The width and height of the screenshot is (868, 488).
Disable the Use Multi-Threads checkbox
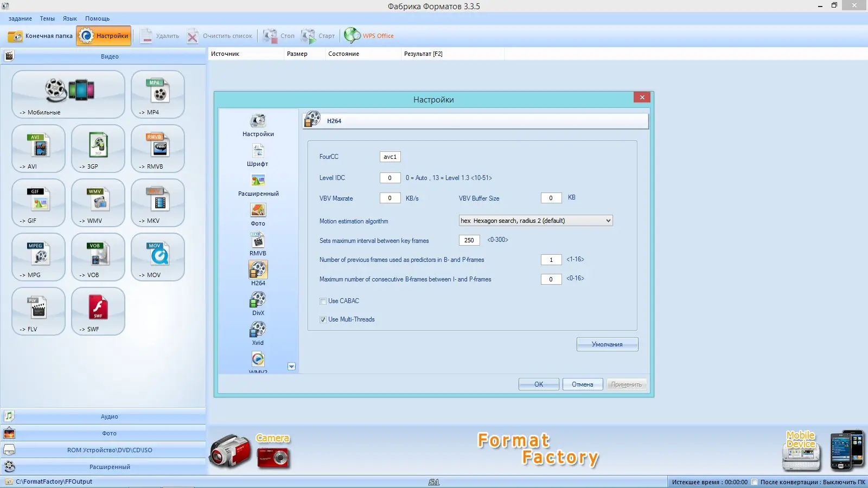(x=323, y=320)
